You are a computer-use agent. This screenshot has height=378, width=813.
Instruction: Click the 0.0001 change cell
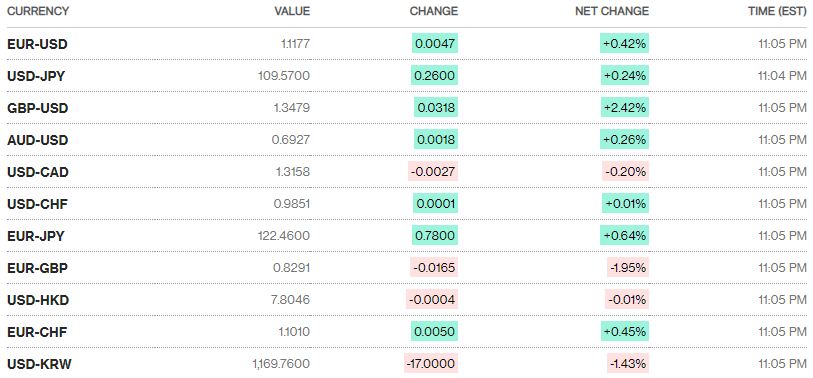tap(436, 204)
